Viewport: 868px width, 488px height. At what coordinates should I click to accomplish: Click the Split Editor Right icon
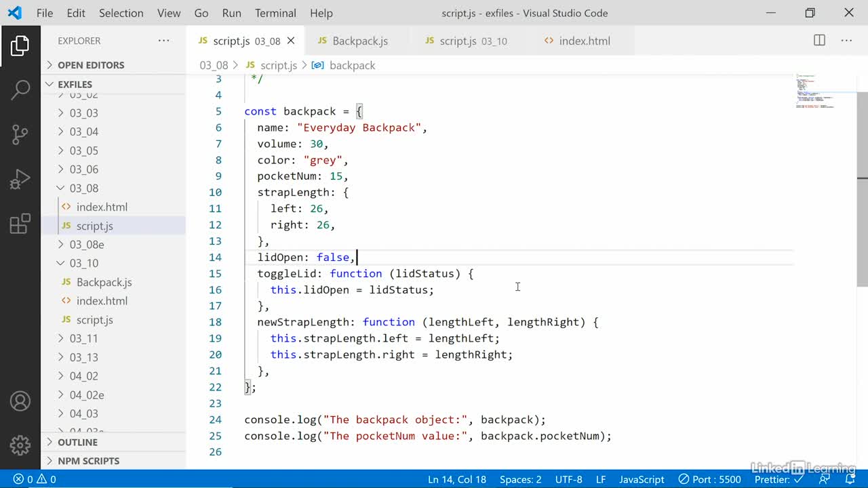819,41
